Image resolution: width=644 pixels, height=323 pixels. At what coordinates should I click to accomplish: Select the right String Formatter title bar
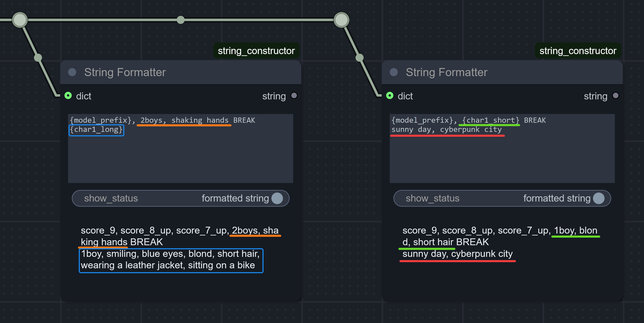[502, 72]
